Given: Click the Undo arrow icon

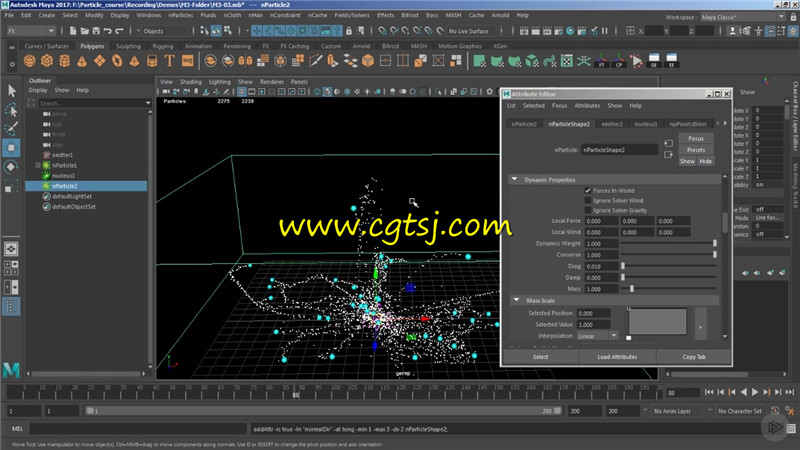Looking at the screenshot, I should 108,31.
